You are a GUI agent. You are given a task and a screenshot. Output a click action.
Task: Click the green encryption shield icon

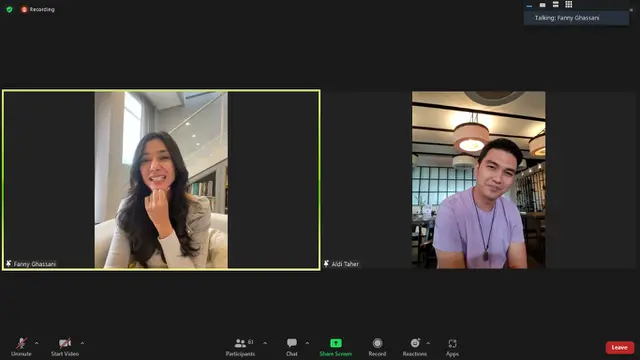[9, 9]
